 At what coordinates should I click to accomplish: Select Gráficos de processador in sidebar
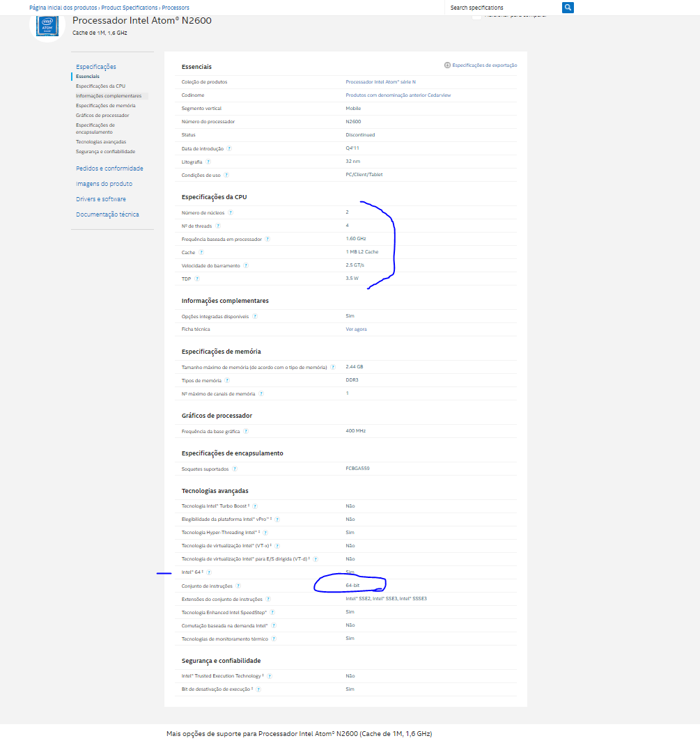click(102, 116)
